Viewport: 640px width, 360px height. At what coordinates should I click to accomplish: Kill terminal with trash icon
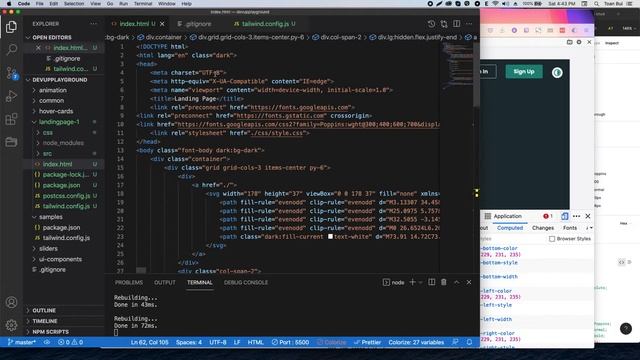(444, 282)
